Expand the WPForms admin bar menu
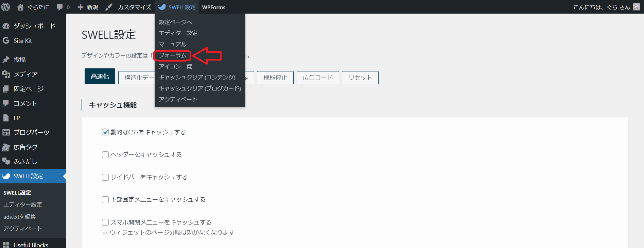Viewport: 644px width, 248px height. click(213, 7)
